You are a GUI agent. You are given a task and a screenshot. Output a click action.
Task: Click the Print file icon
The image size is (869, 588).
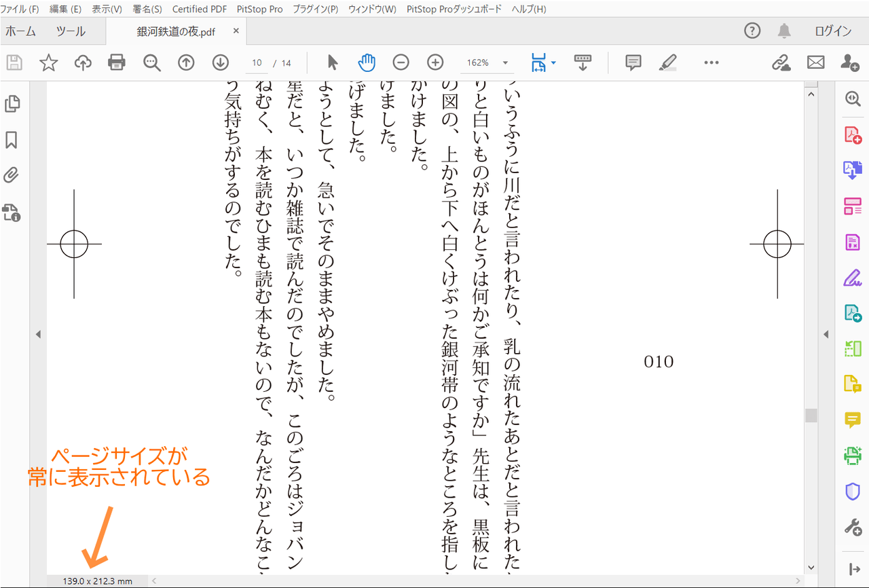[117, 62]
